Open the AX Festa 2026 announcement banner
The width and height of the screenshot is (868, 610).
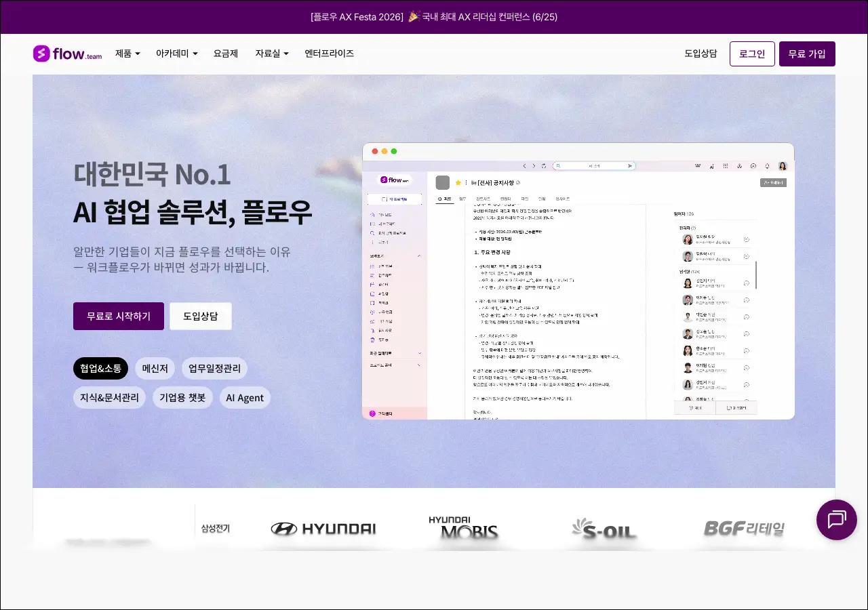click(434, 17)
